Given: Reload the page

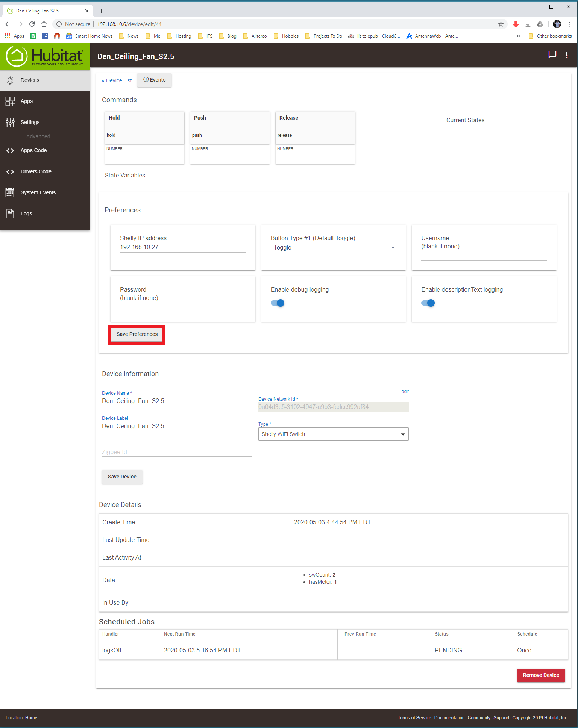Looking at the screenshot, I should click(x=32, y=24).
